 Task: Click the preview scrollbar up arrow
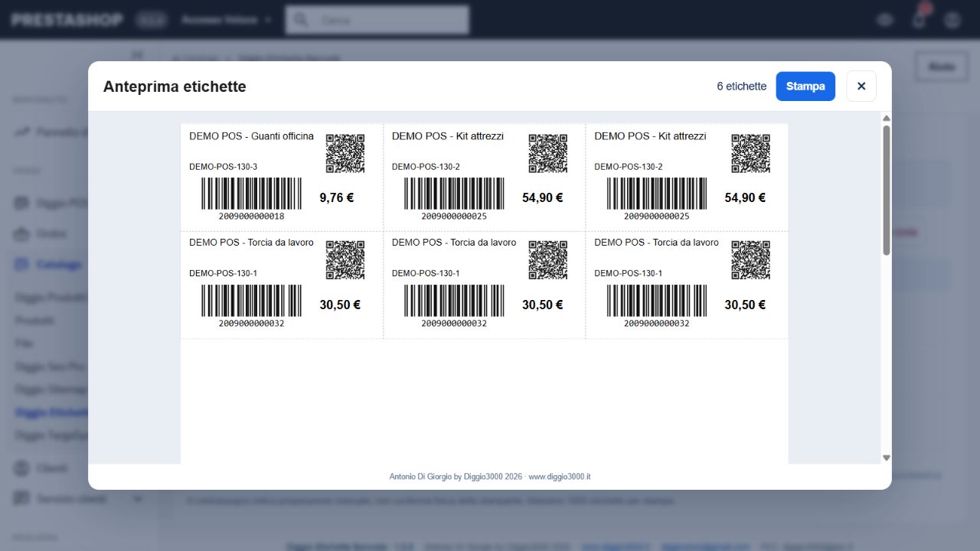[x=887, y=119]
